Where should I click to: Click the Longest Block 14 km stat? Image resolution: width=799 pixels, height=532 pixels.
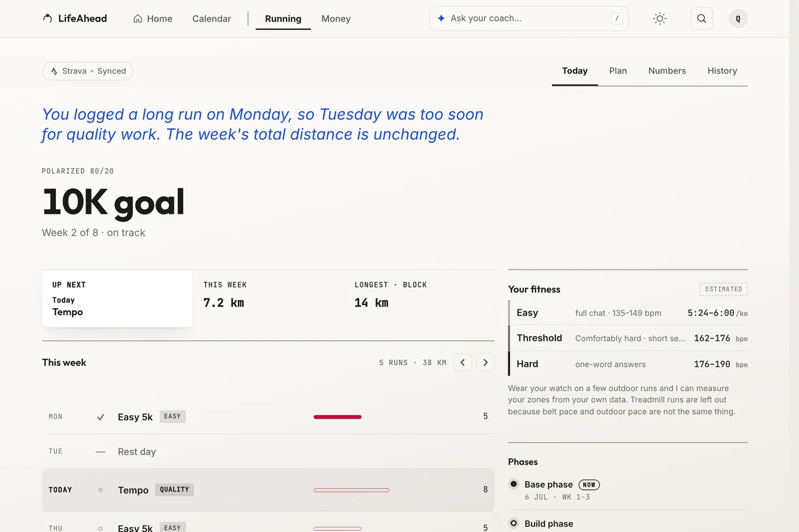[x=390, y=295]
